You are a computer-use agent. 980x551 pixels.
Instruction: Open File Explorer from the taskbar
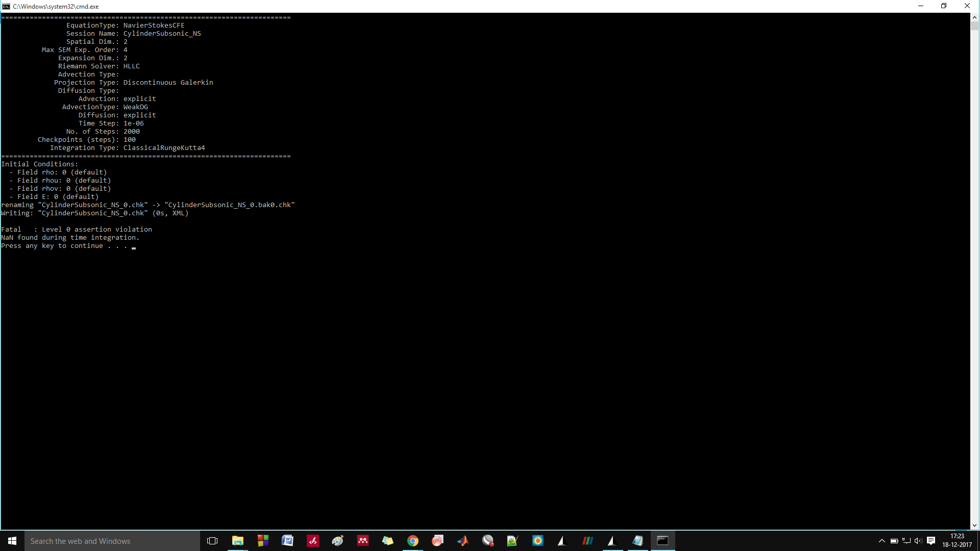[238, 541]
